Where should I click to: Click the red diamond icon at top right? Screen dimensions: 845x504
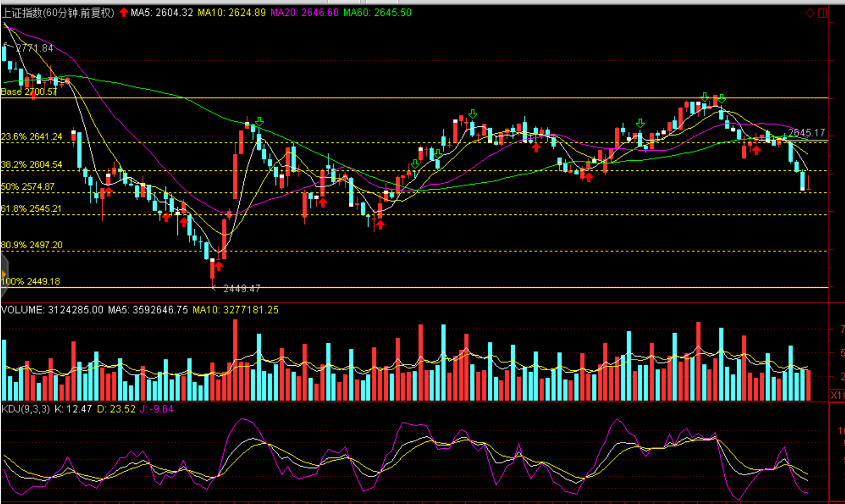point(809,13)
